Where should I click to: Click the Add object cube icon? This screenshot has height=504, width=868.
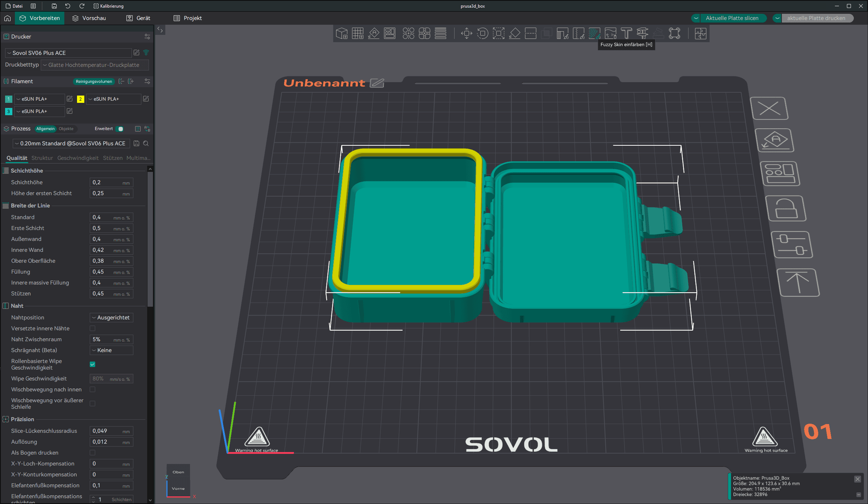[x=342, y=33]
